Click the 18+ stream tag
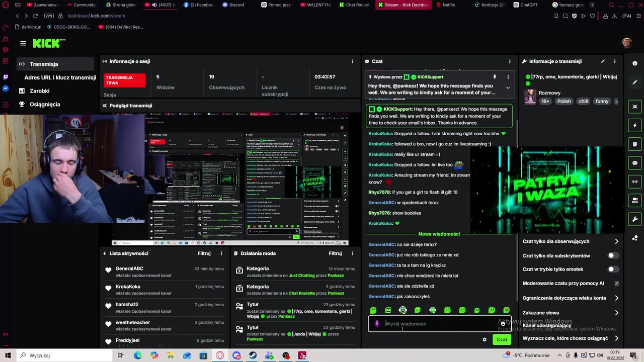This screenshot has height=362, width=644. pyautogui.click(x=545, y=101)
